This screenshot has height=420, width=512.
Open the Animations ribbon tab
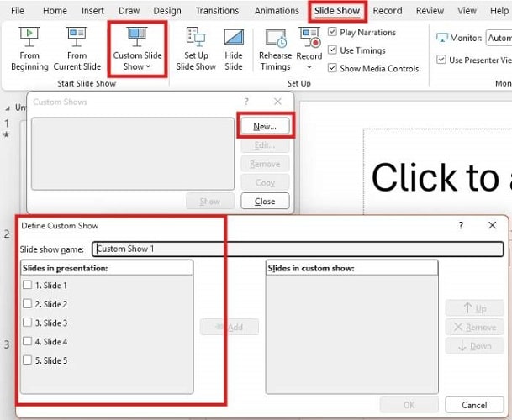pos(276,11)
